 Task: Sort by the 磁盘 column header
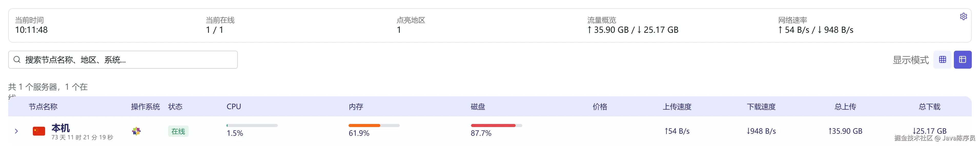coord(478,107)
